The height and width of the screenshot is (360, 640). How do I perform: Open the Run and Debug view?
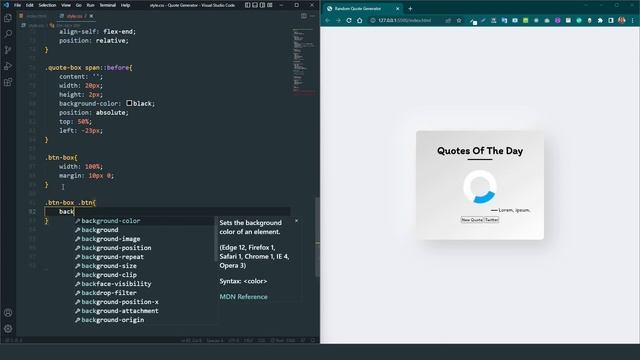(8, 66)
